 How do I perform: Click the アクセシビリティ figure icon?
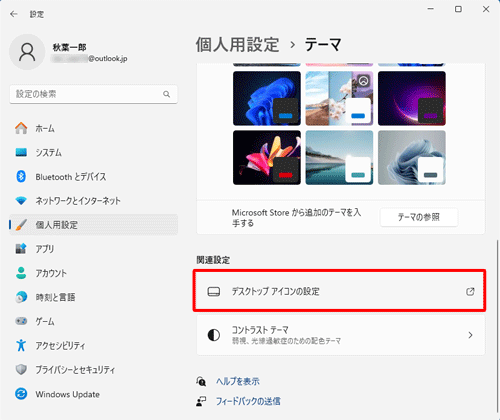(21, 345)
